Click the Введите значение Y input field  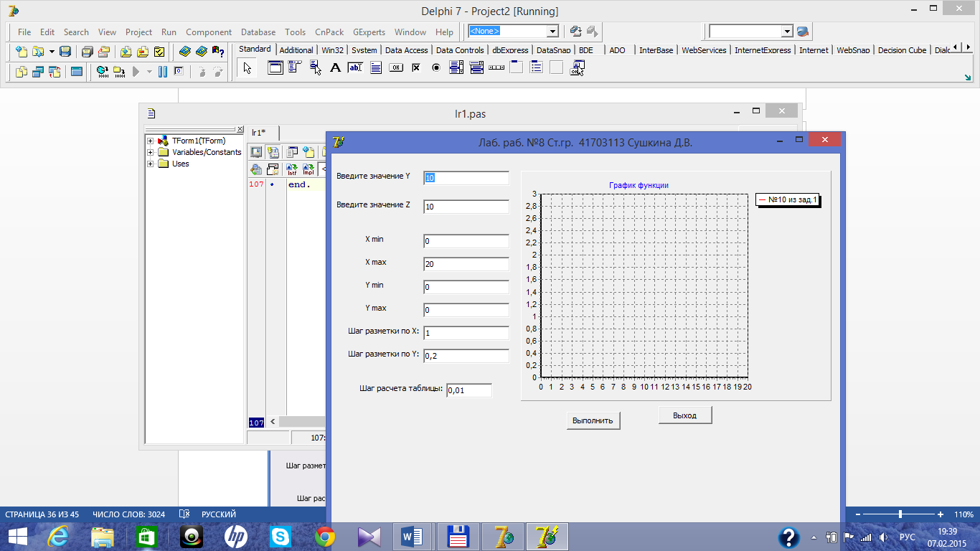tap(466, 178)
